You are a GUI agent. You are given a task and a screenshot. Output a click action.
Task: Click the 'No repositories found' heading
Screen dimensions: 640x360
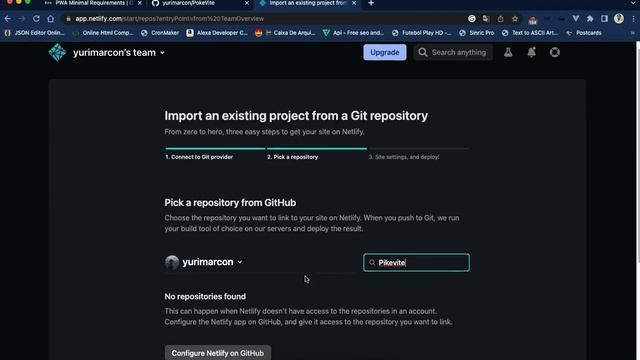(x=205, y=296)
